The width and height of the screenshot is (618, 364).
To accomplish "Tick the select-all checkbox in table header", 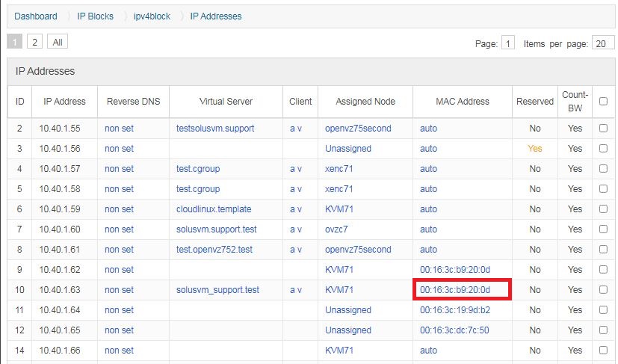I will (602, 102).
